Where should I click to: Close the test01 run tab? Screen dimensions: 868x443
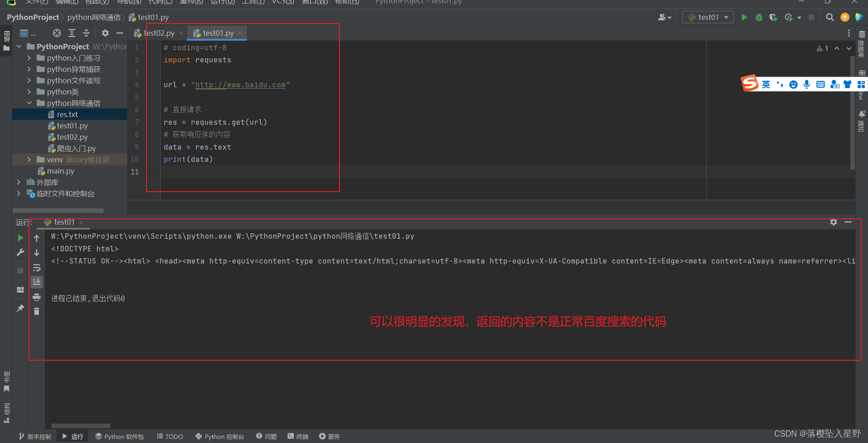(81, 222)
